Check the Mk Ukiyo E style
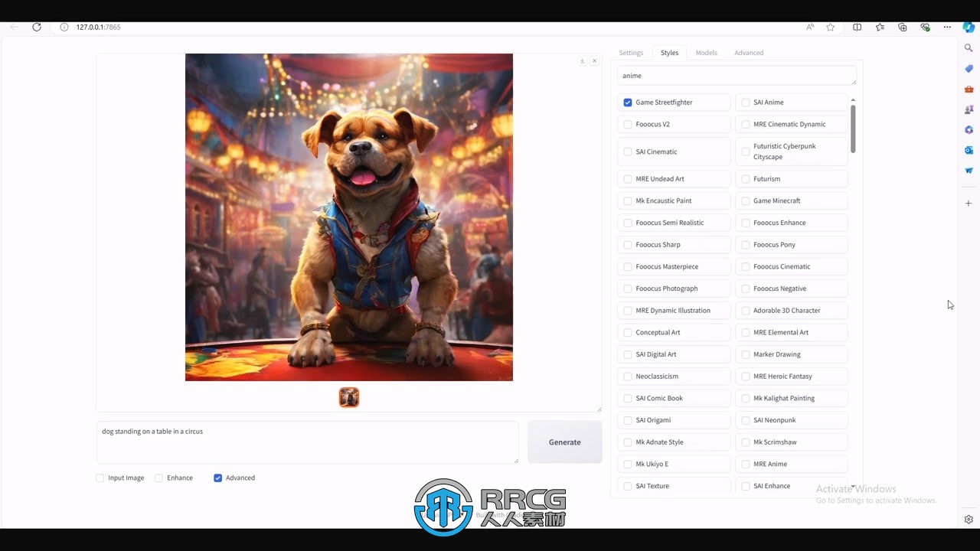 tap(628, 464)
